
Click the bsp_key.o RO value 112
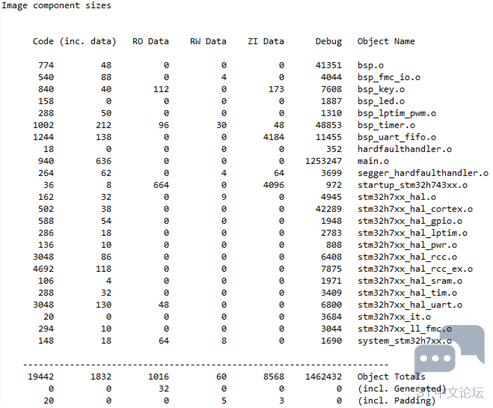click(x=161, y=89)
